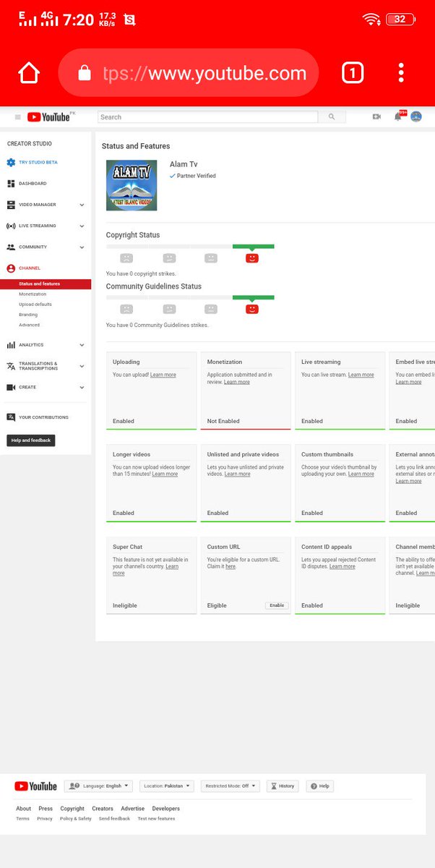
Task: Click the Video Manager sidebar icon
Action: click(x=11, y=205)
